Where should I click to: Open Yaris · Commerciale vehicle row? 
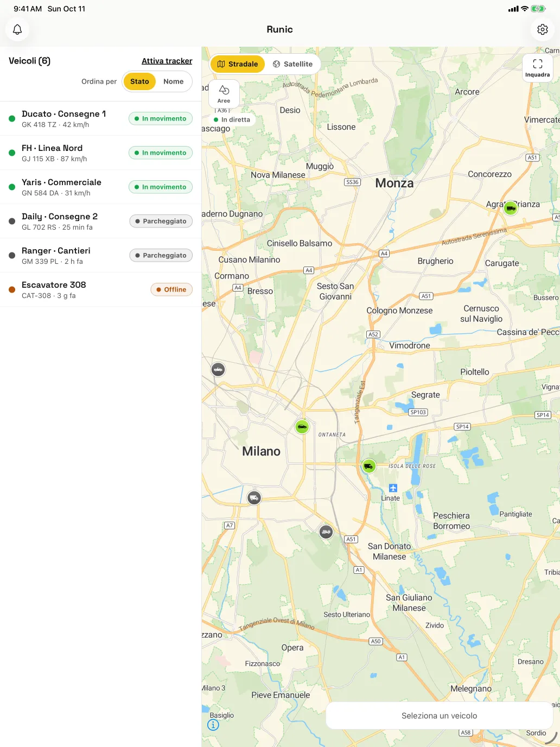click(100, 187)
